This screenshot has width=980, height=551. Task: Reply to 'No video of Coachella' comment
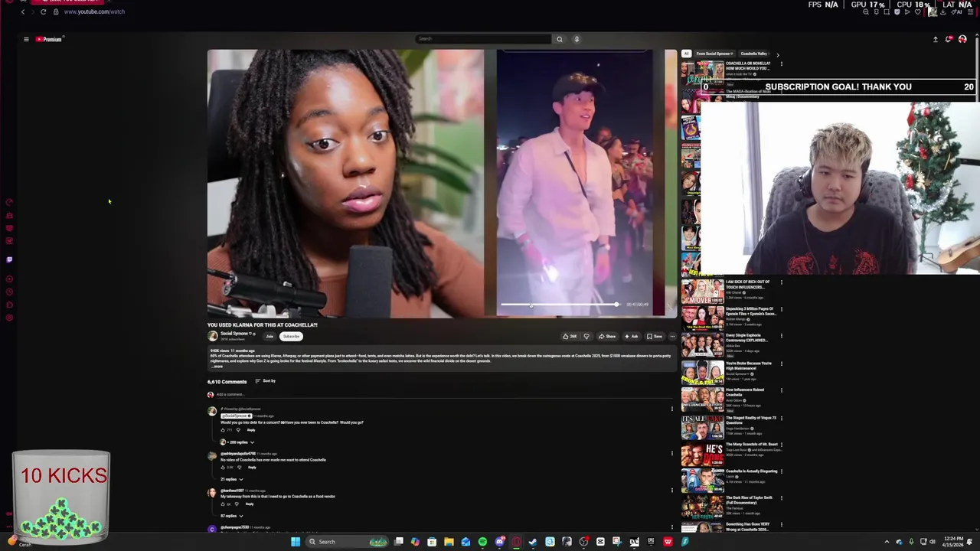click(252, 467)
